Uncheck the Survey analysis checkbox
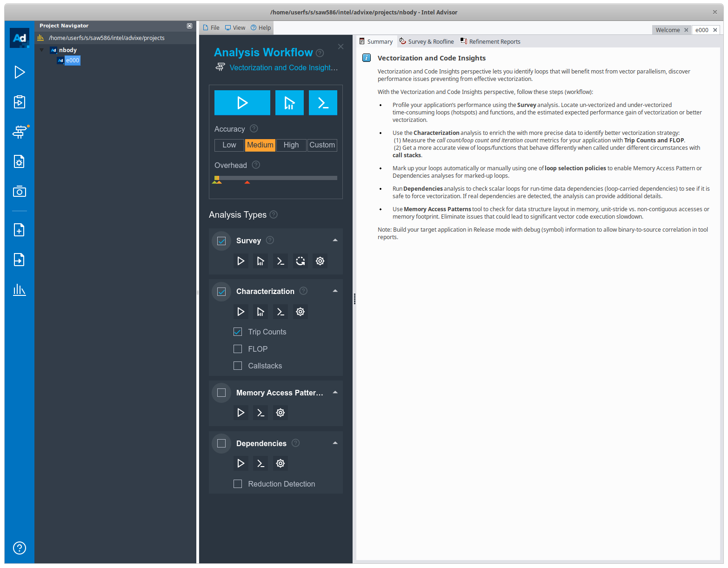The height and width of the screenshot is (568, 728). (222, 241)
